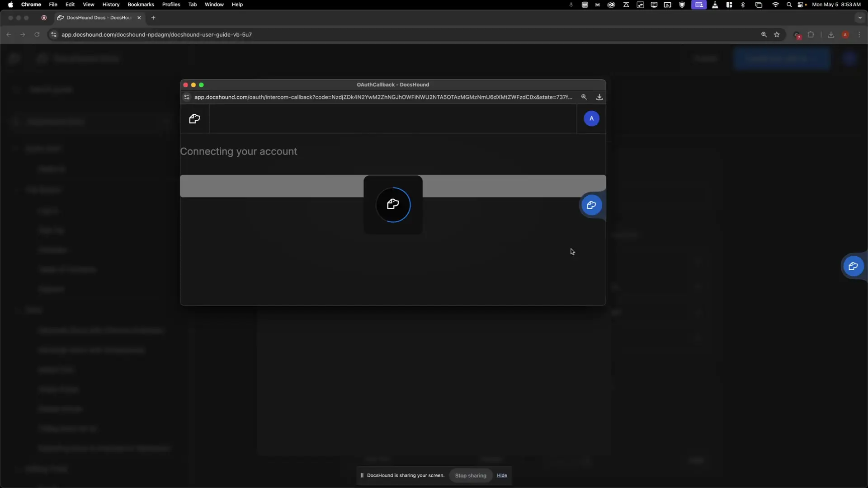Click the grey progress bar under 'Connecting your account'
The width and height of the screenshot is (868, 488).
click(393, 186)
